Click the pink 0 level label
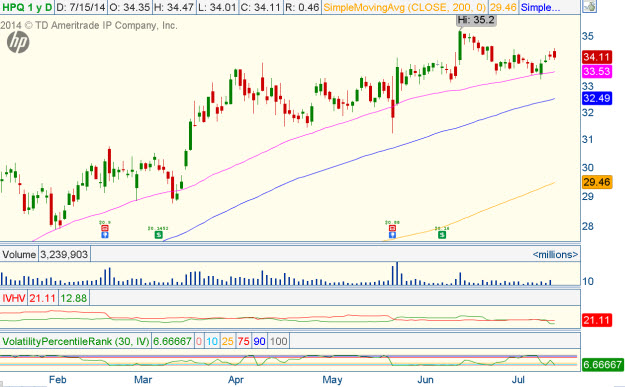Image resolution: width=625 pixels, height=387 pixels. [x=199, y=342]
